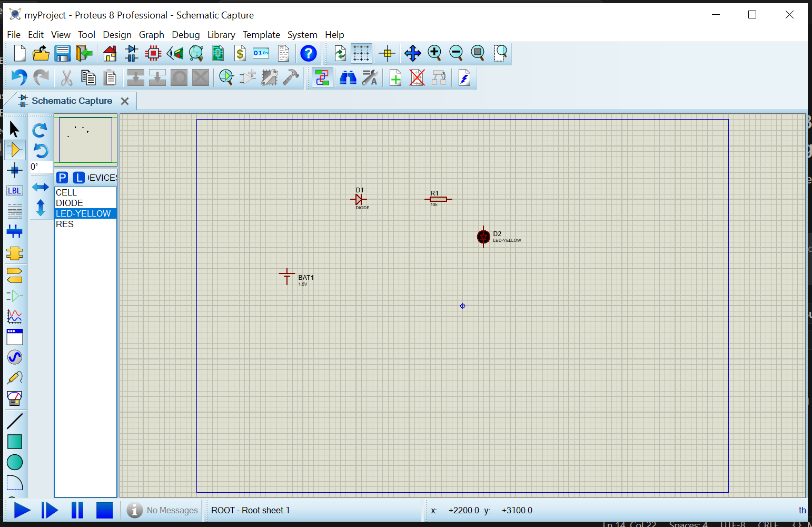Click the Zoom in magnifier icon
Screen dimensions: 812x527
pos(434,53)
